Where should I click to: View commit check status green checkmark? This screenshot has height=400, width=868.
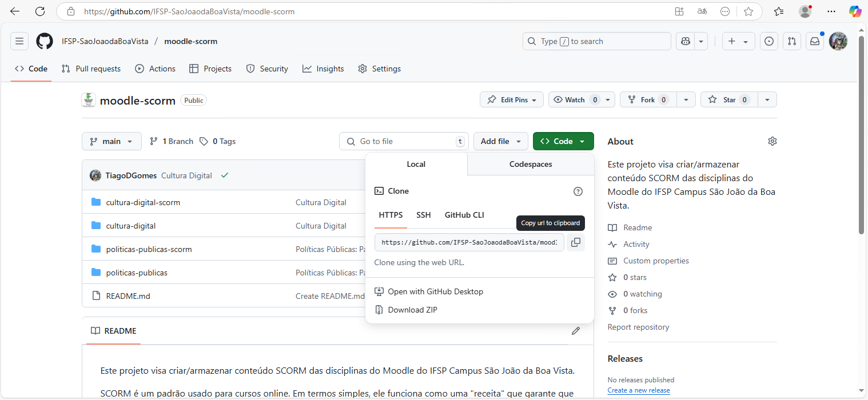tap(225, 175)
